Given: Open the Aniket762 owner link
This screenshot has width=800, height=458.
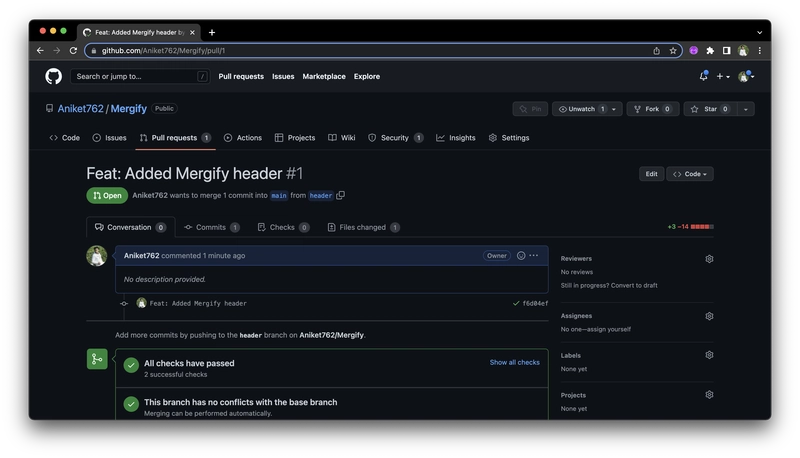Looking at the screenshot, I should click(81, 109).
